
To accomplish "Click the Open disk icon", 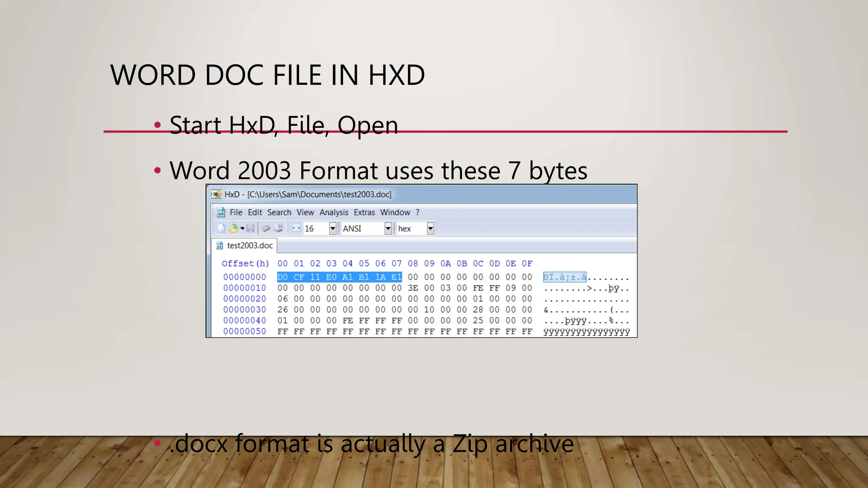I will (278, 229).
